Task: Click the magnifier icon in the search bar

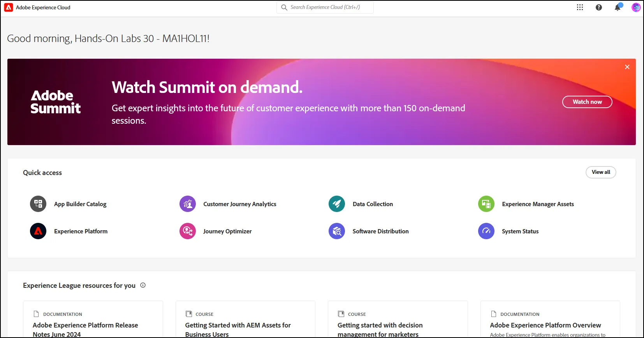Action: (284, 7)
